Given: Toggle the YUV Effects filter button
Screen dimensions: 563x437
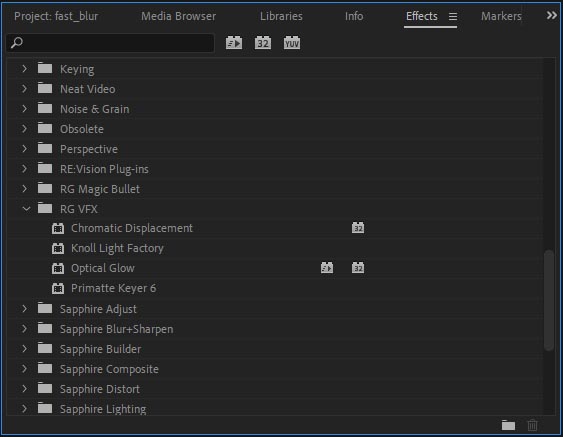Looking at the screenshot, I should point(292,43).
